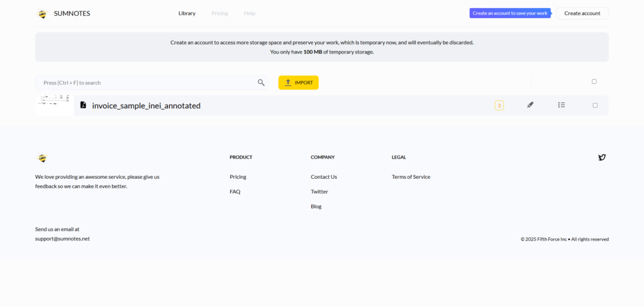Open the Twitter bird icon in footer
This screenshot has height=306, width=644.
[x=602, y=157]
